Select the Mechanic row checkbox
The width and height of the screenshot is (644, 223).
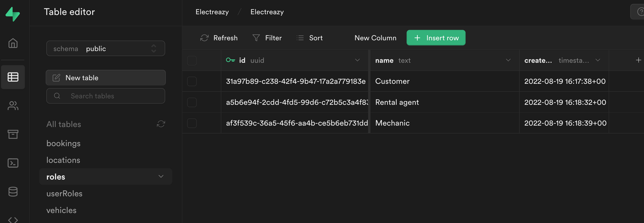[192, 123]
